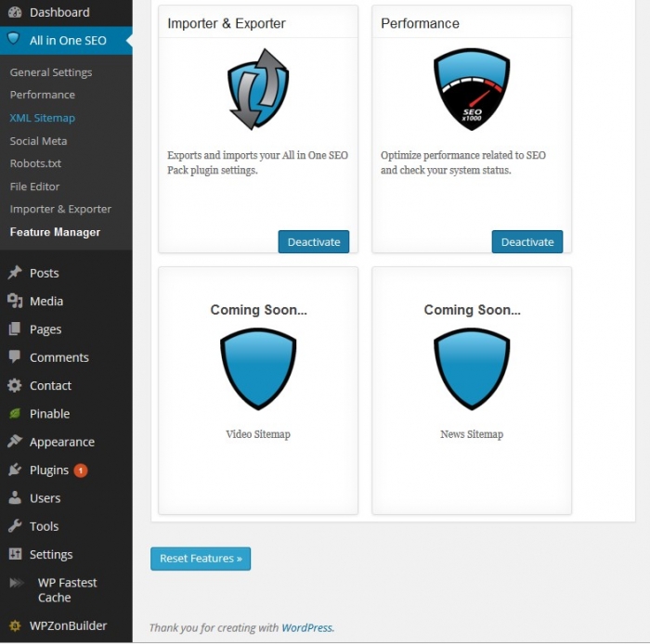This screenshot has width=650, height=644.
Task: Click the Settings sliders icon
Action: click(15, 554)
